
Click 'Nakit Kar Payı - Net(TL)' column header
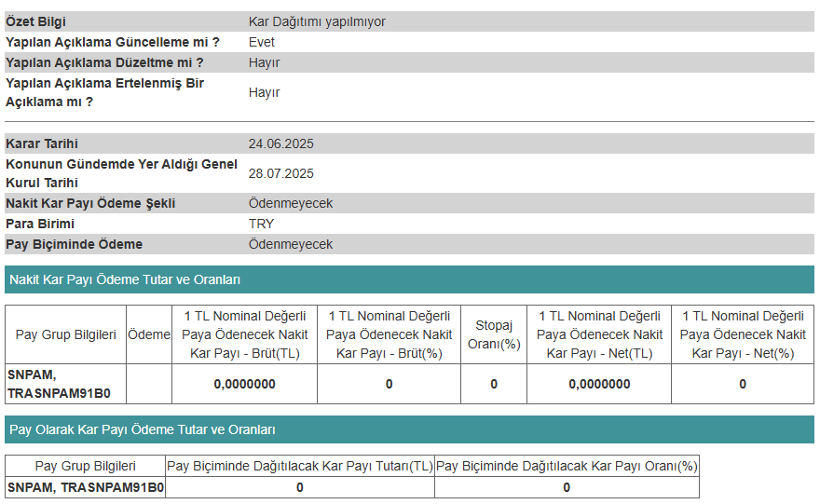pos(599,334)
